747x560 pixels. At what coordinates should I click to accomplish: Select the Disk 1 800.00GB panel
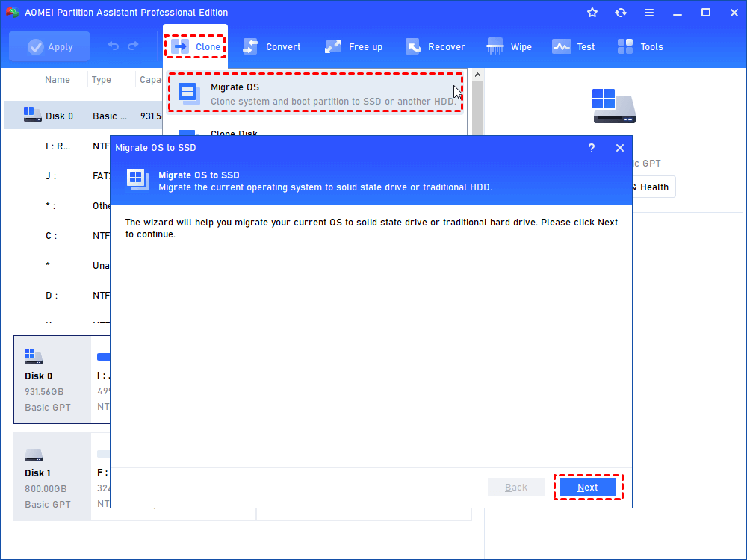[52, 476]
